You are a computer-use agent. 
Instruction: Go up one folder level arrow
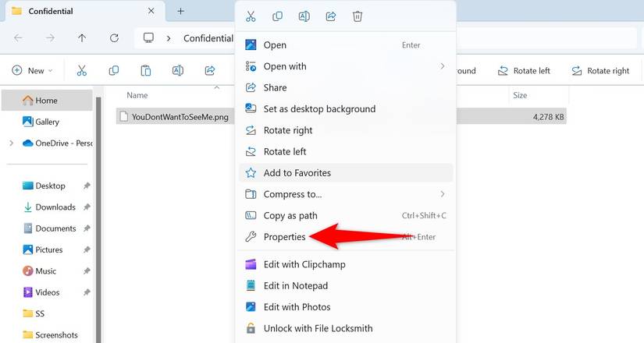[x=82, y=38]
